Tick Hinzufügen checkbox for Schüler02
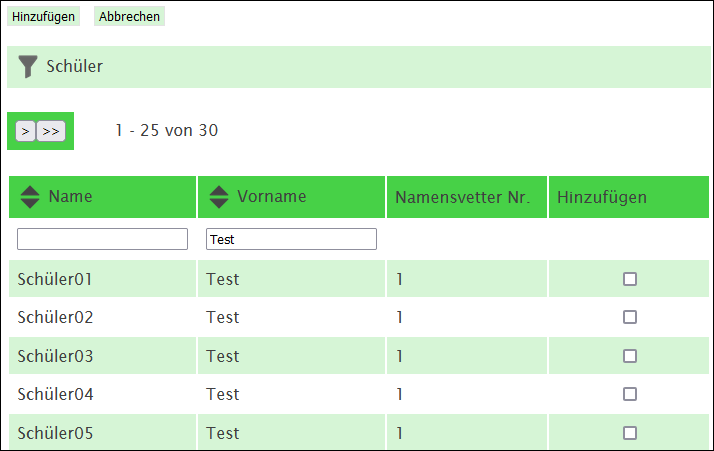The height and width of the screenshot is (451, 714). pos(630,317)
